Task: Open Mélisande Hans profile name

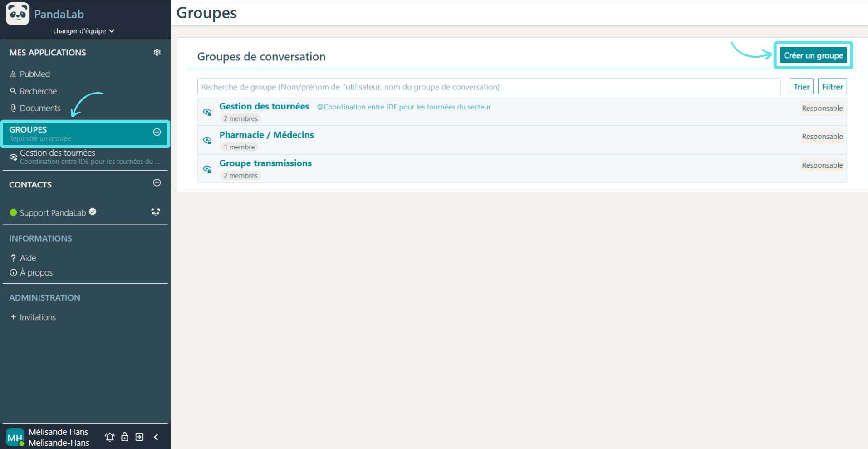Action: click(58, 432)
